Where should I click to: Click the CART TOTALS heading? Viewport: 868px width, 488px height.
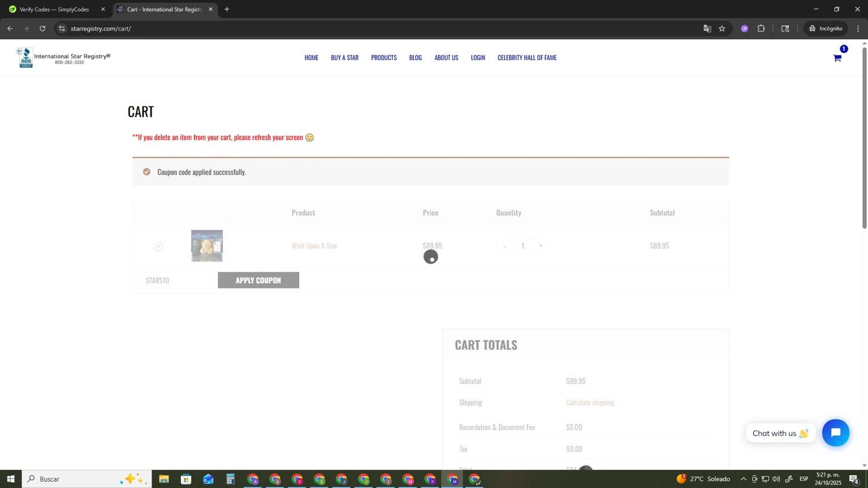coord(486,345)
